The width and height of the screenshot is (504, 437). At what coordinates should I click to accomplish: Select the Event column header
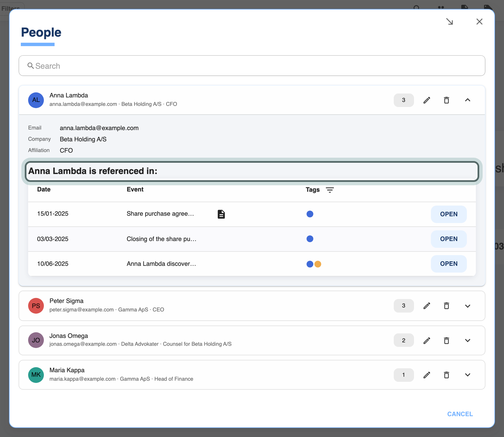tap(135, 189)
